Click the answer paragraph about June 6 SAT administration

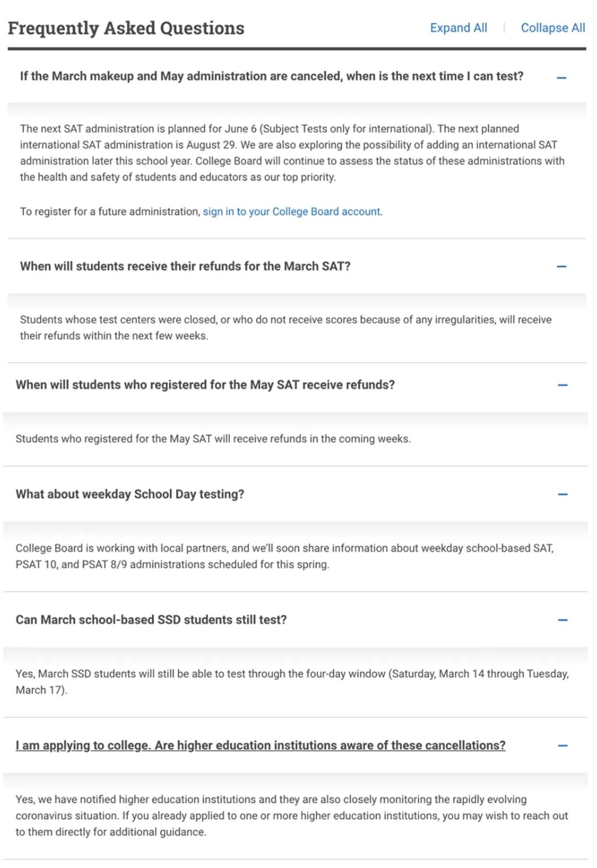click(292, 153)
